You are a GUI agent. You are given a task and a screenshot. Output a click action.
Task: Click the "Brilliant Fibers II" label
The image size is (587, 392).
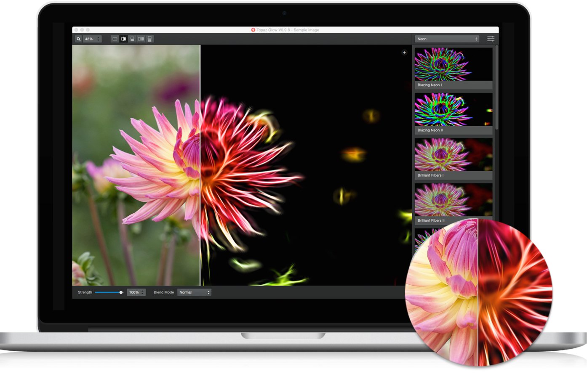[431, 220]
